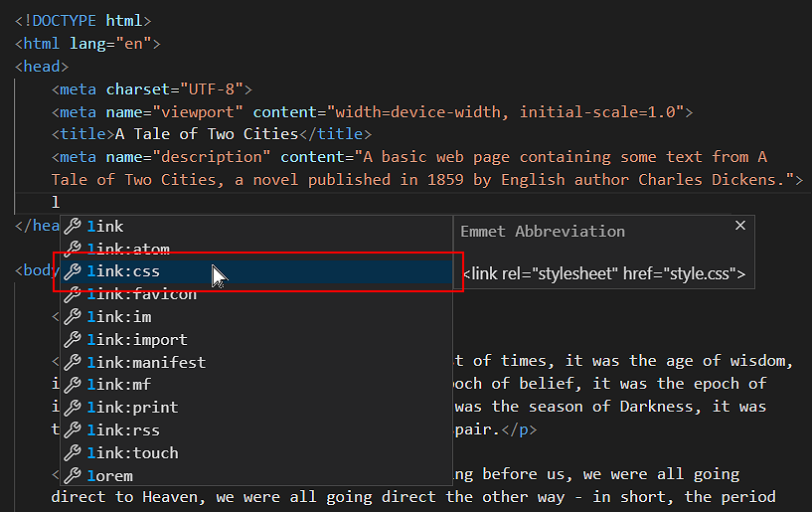Viewport: 812px width, 512px height.
Task: Select the lorem Emmet suggestion
Action: coord(109,476)
